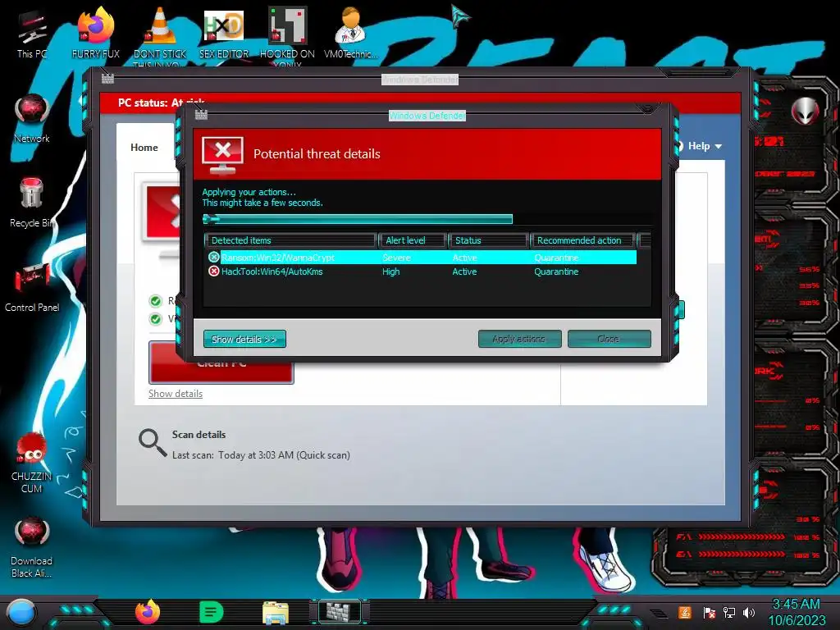Open the CHUZZIN CUM game shortcut
This screenshot has width=840, height=630.
[x=32, y=462]
